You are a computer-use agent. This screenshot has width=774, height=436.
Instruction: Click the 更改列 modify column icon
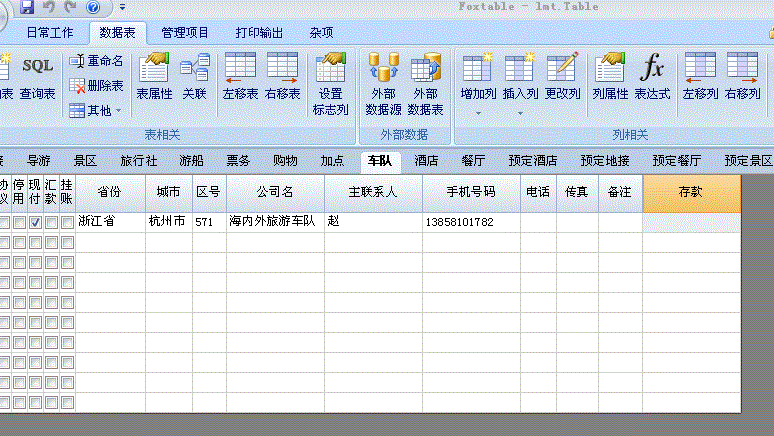click(562, 77)
